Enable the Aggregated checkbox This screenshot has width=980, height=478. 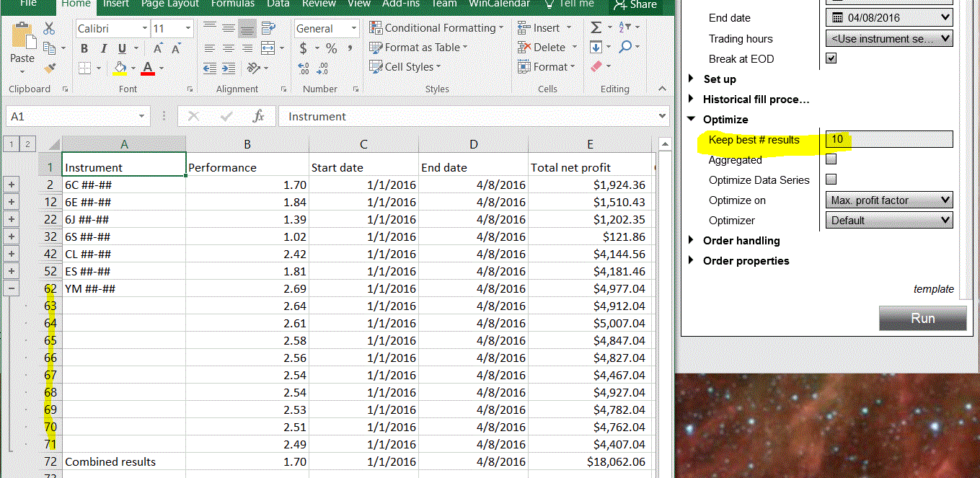click(x=831, y=159)
